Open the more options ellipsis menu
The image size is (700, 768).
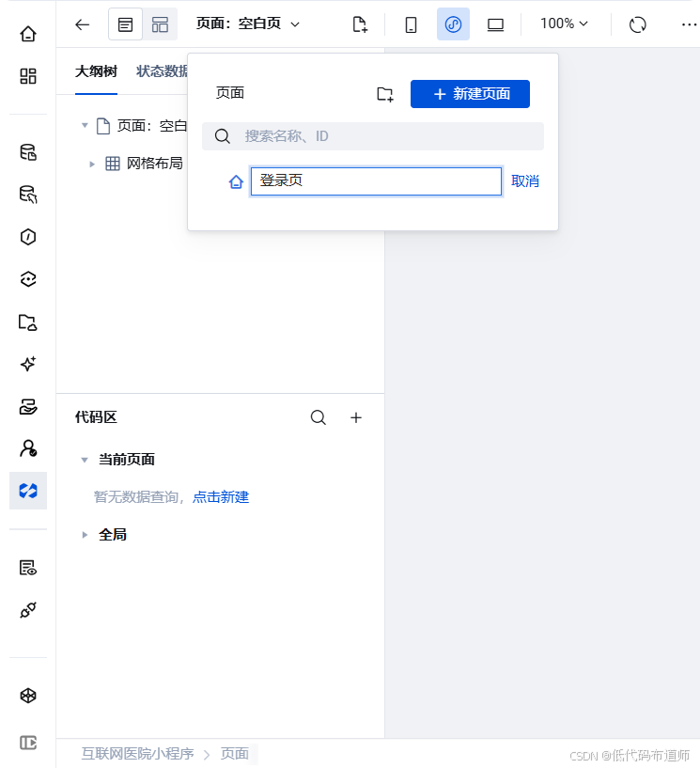[690, 24]
